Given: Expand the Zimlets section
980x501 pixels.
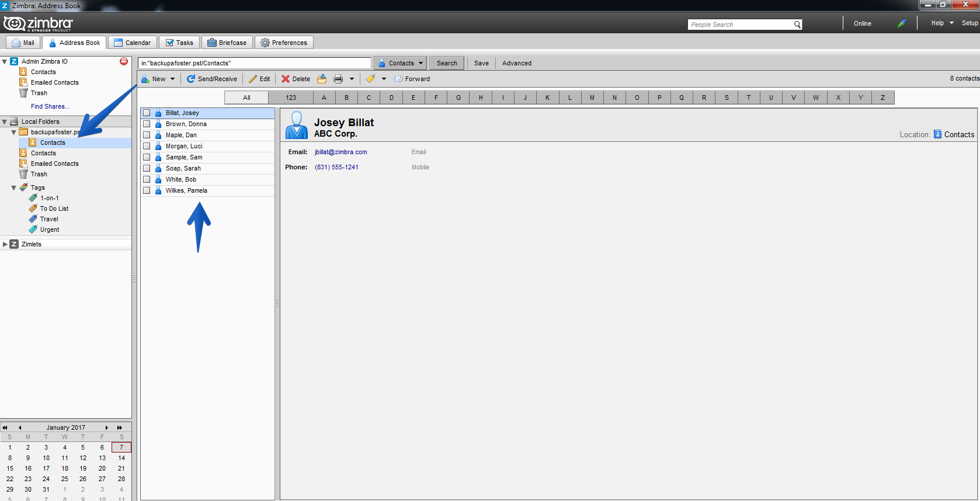Looking at the screenshot, I should point(5,244).
